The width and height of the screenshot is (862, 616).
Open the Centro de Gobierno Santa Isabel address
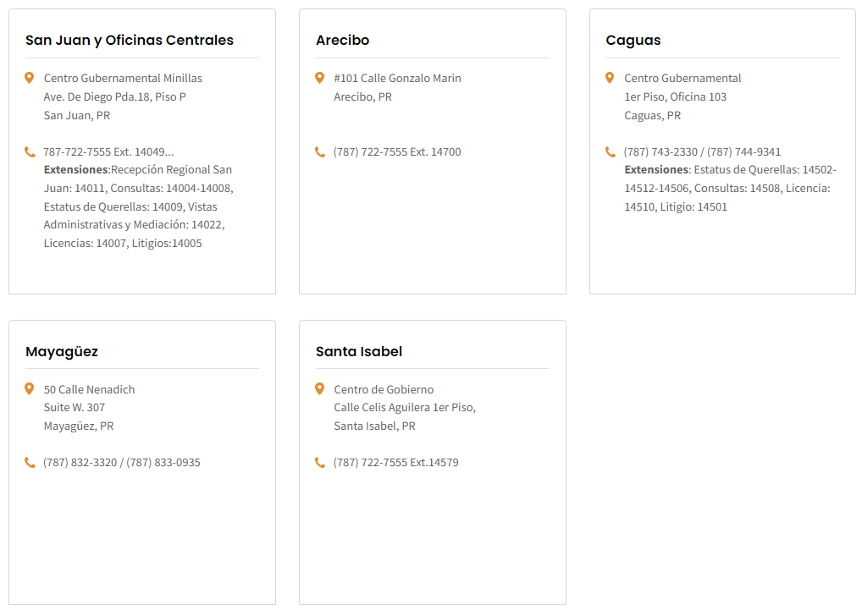(x=405, y=408)
